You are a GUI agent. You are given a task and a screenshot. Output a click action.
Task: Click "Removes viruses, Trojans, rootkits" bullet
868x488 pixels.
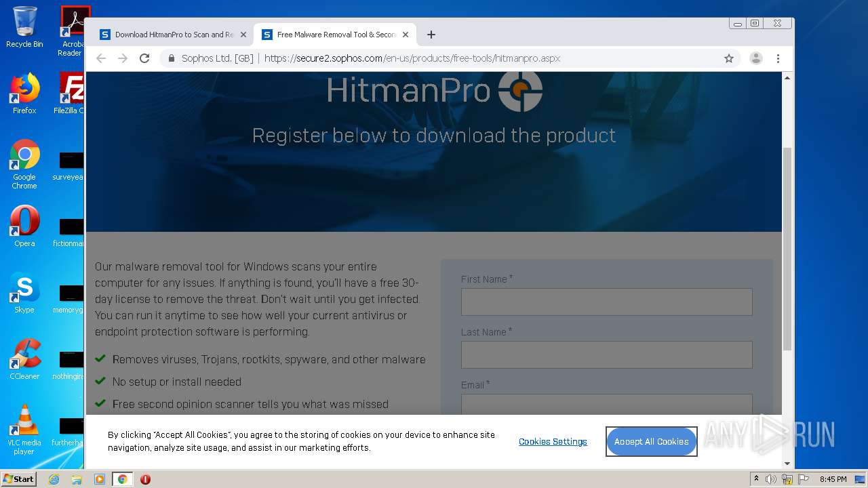coord(269,359)
